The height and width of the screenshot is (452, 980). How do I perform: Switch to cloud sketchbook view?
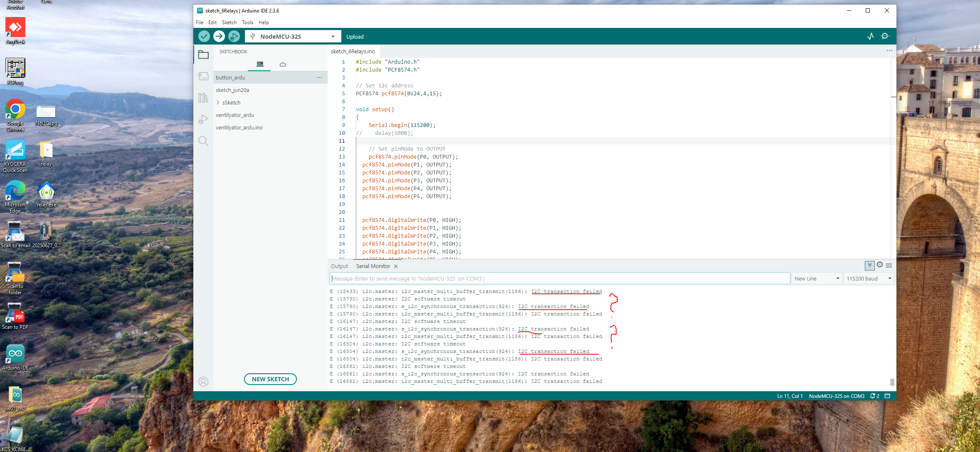[283, 65]
